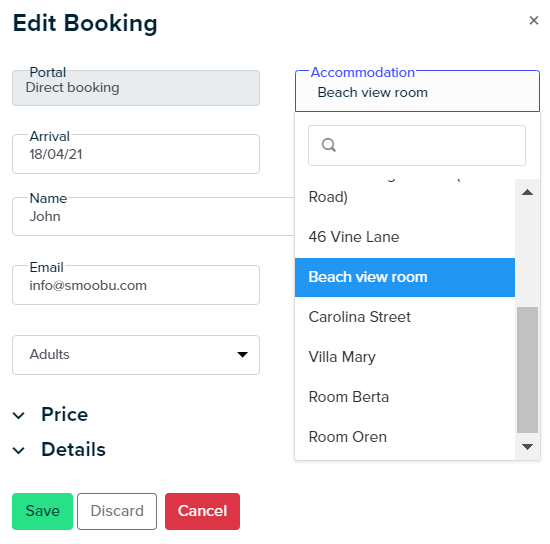Open the Accommodation combo box
Image resolution: width=550 pixels, height=544 pixels.
(417, 91)
